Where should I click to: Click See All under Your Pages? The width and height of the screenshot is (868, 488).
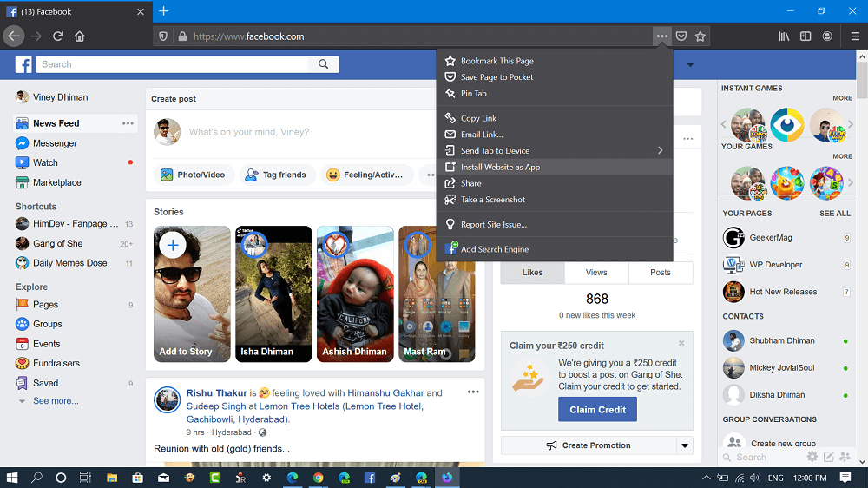pos(835,214)
